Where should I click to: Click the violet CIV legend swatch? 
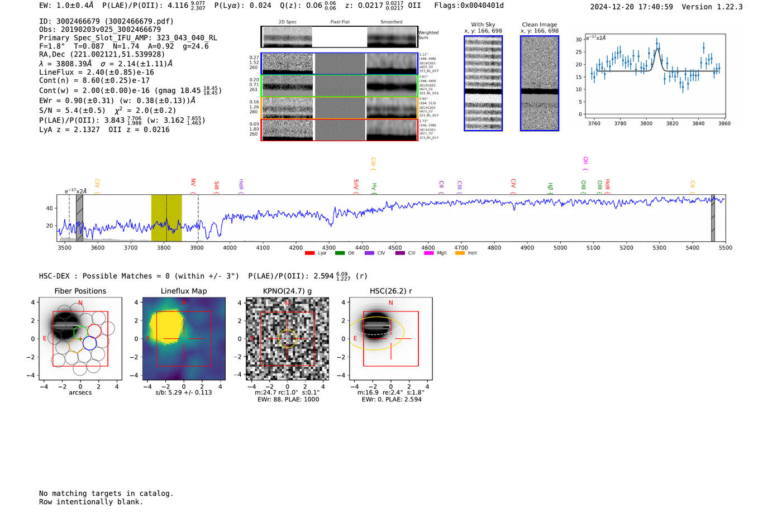(369, 253)
